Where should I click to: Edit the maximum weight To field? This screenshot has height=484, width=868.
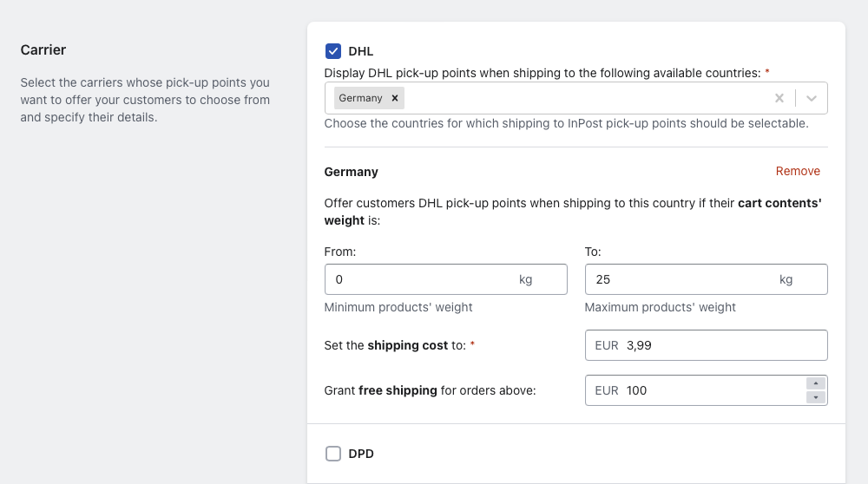point(706,279)
